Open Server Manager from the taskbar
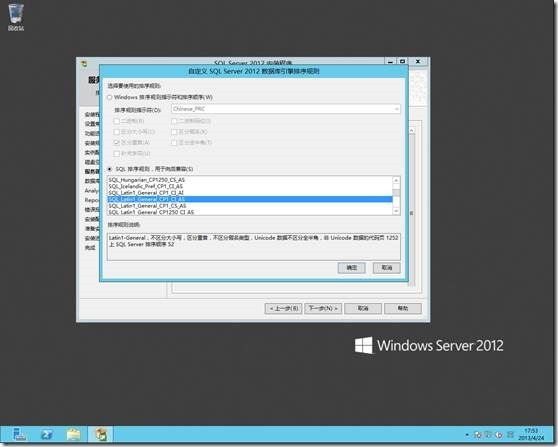The width and height of the screenshot is (558, 447). pyautogui.click(x=19, y=435)
